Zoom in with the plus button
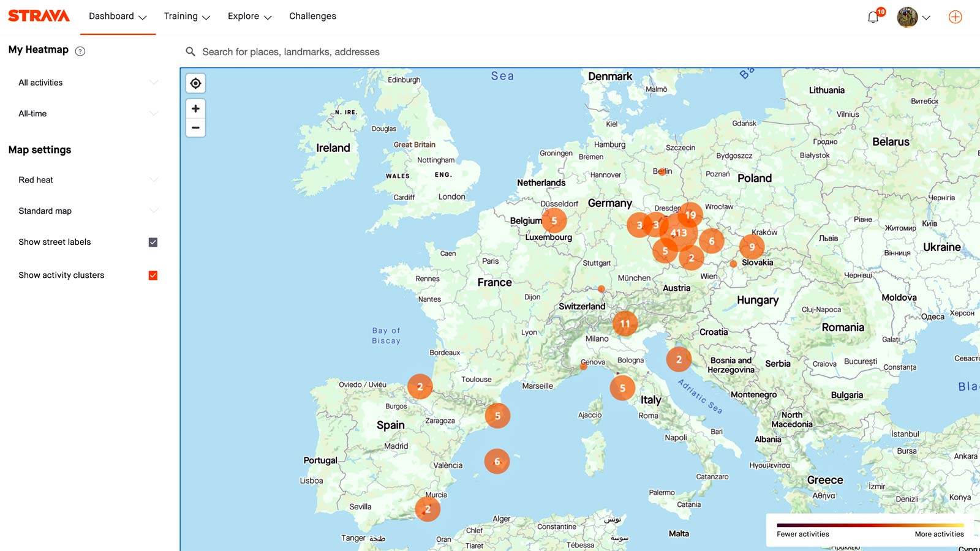The image size is (980, 551). [195, 108]
